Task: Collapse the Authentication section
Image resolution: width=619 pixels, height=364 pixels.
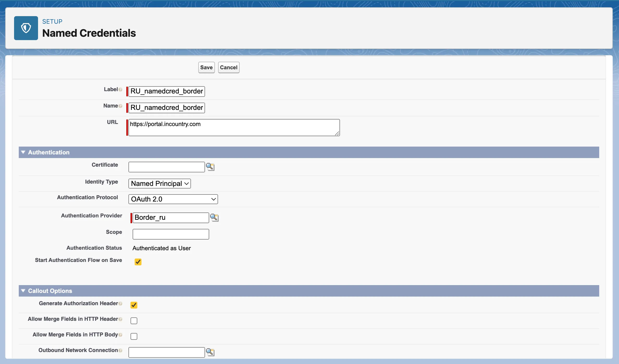Action: click(x=23, y=152)
